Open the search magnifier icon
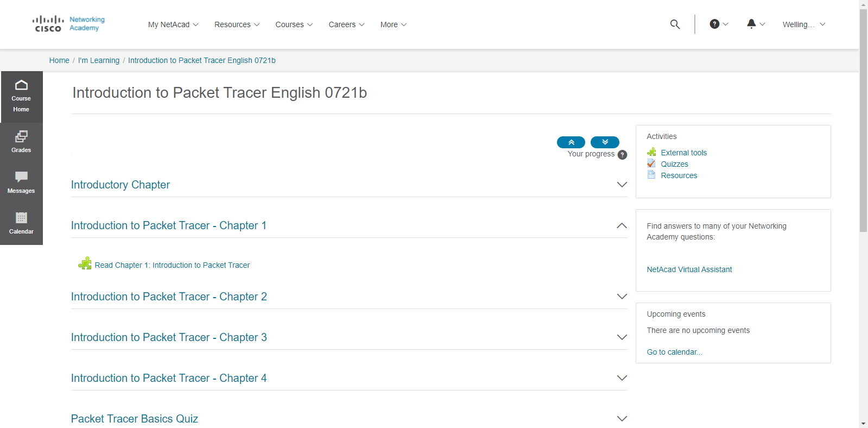Image resolution: width=868 pixels, height=428 pixels. [x=675, y=24]
